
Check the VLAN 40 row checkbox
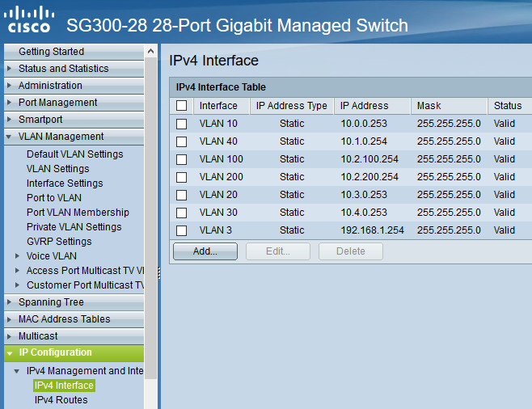(182, 141)
